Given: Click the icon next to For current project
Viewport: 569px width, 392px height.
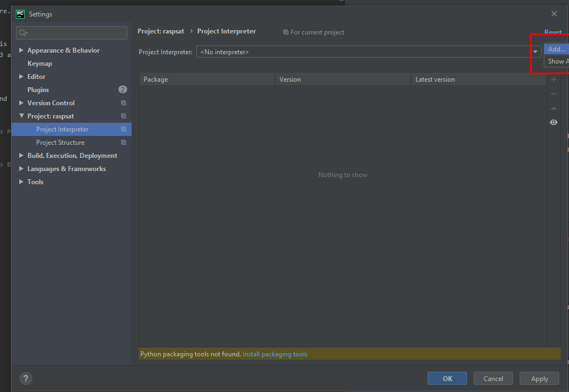Looking at the screenshot, I should click(x=286, y=32).
